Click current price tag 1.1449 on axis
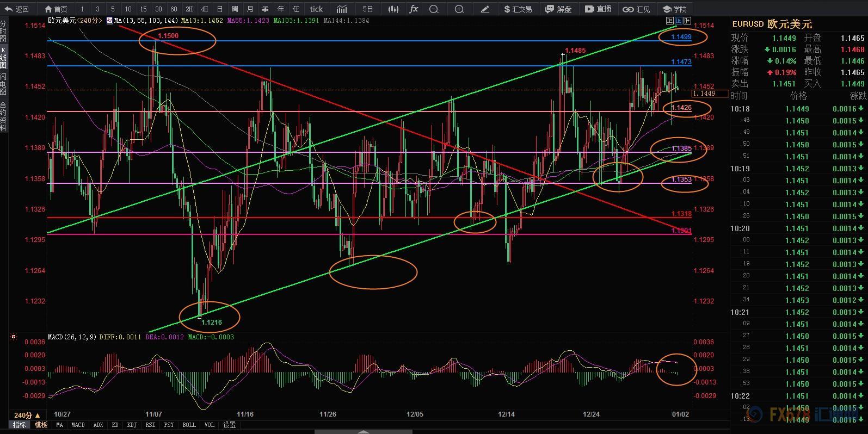 [711, 94]
